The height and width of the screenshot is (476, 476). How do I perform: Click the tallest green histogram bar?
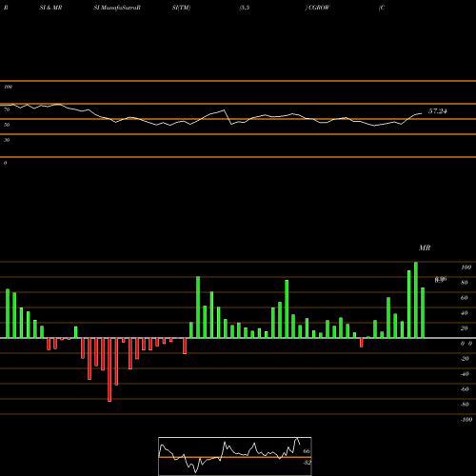[x=416, y=300]
